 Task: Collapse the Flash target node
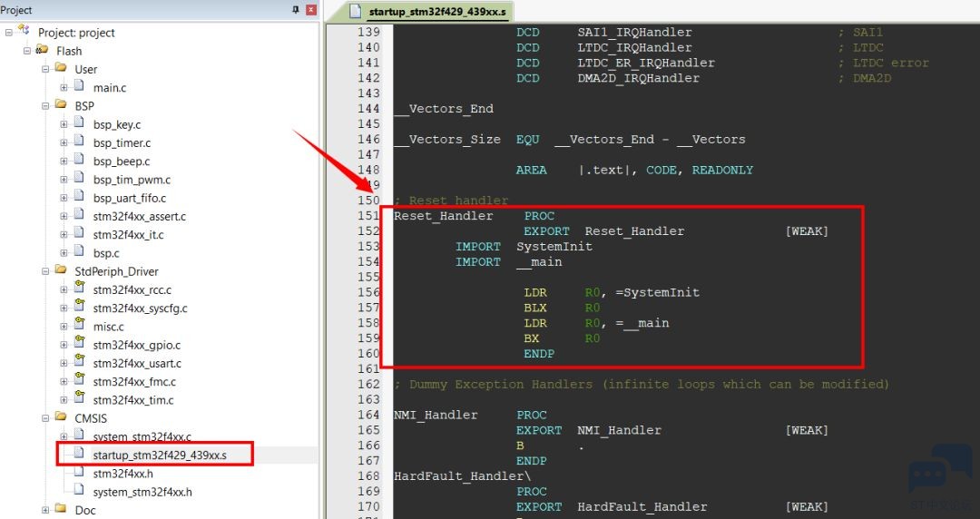pyautogui.click(x=27, y=51)
